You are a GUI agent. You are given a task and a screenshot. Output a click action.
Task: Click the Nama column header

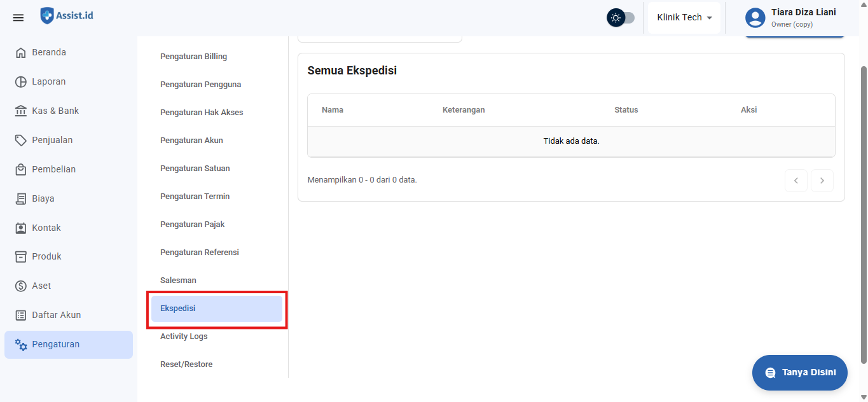(333, 110)
